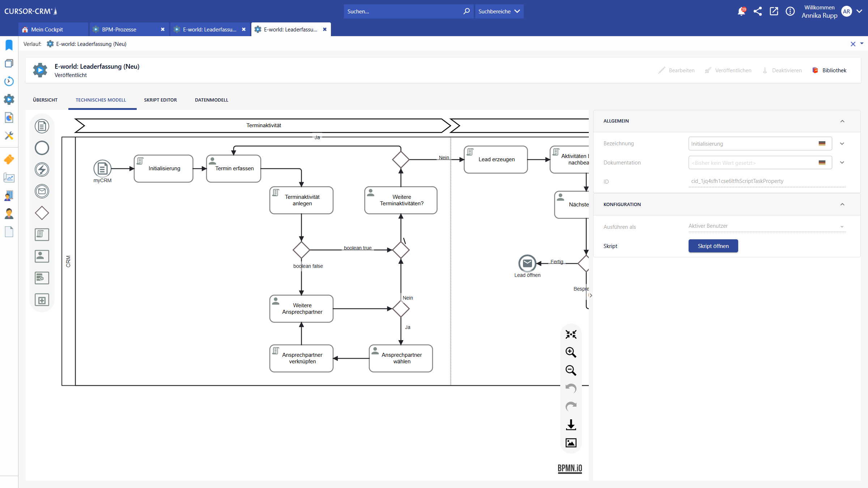Select the message event palette tool
The height and width of the screenshot is (488, 868).
42,191
